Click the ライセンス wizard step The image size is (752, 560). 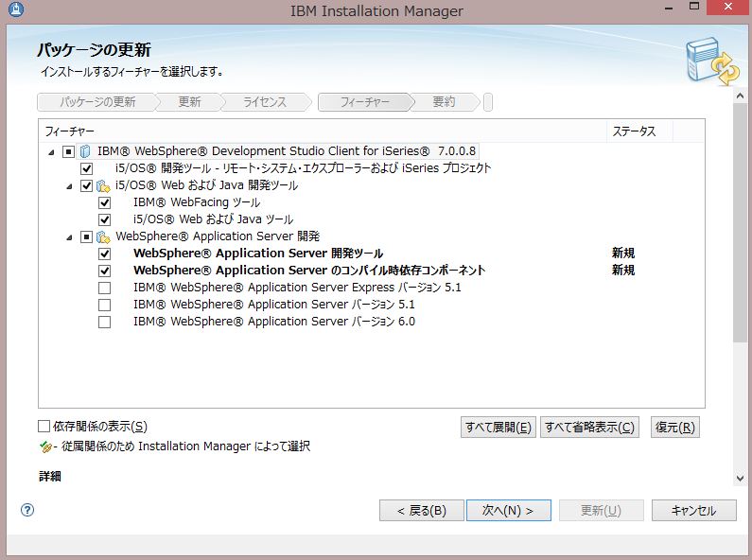pyautogui.click(x=265, y=101)
